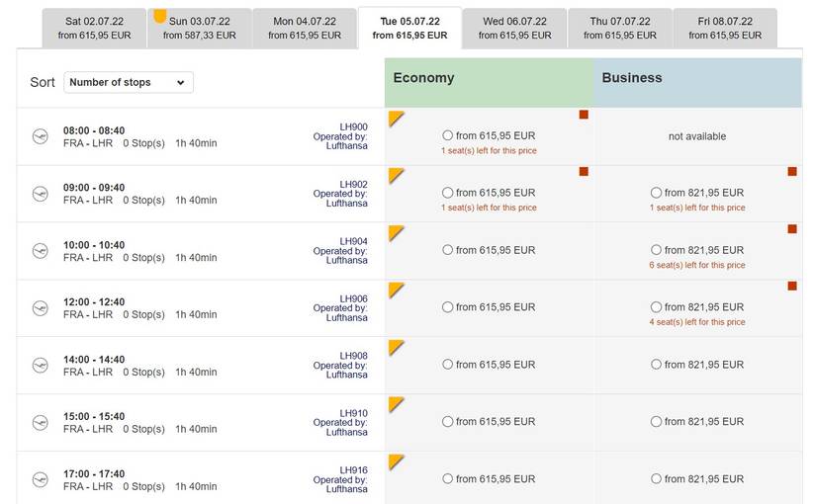Screen dimensions: 816x504
Task: Click the LH906 flight number link
Action: point(353,298)
